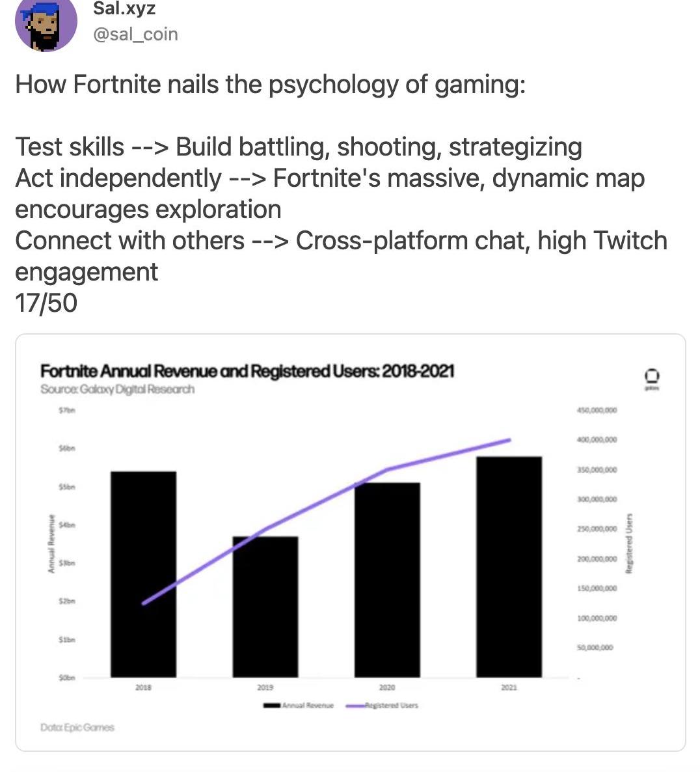Click the 2019 annual revenue bar
Viewport: 700px width, 772px height.
tap(265, 607)
